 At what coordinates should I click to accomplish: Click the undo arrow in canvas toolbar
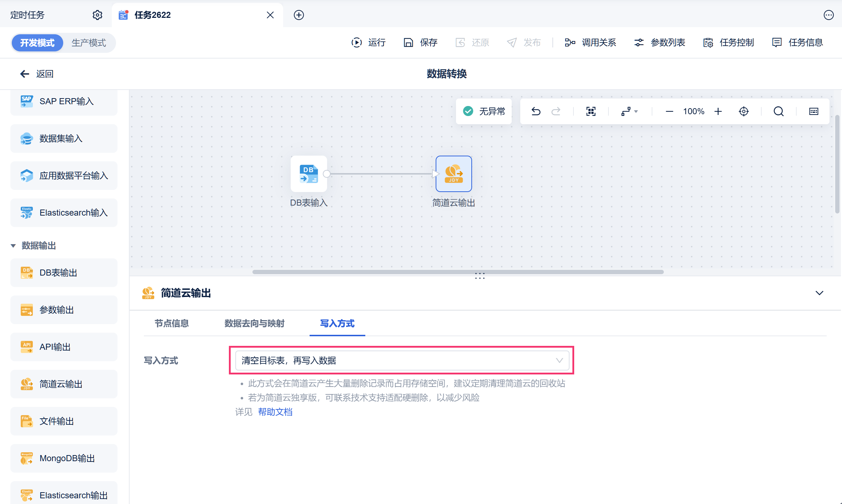coord(536,111)
